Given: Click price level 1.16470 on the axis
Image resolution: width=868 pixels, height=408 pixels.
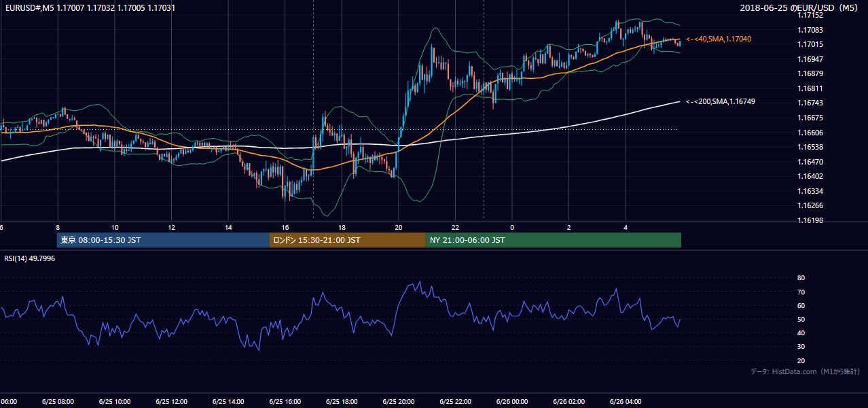Looking at the screenshot, I should pos(810,162).
